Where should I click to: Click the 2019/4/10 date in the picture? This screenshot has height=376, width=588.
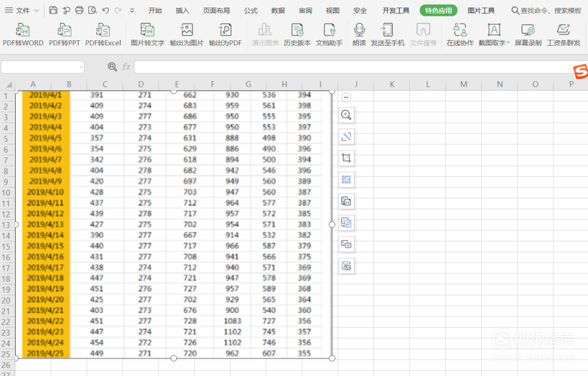pos(45,192)
